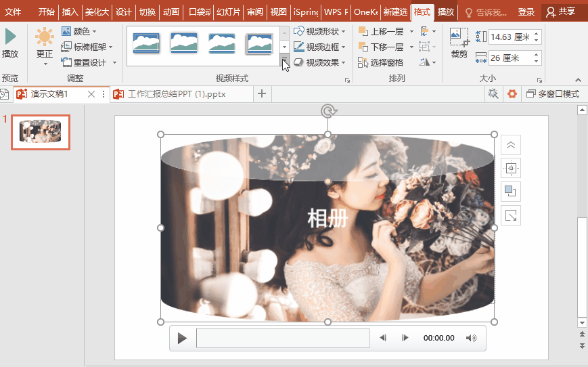The height and width of the screenshot is (367, 588).
Task: Close the 演示文稿1 document tab
Action: pos(91,94)
